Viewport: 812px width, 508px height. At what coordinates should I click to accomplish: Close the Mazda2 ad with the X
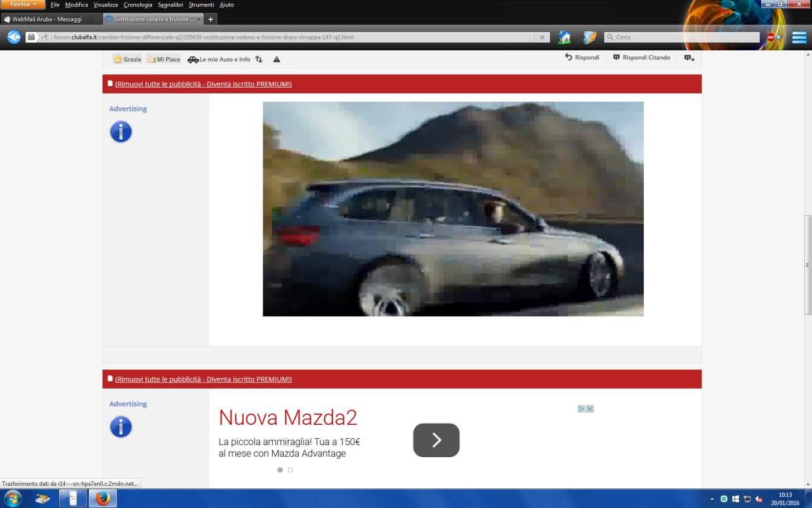point(590,409)
